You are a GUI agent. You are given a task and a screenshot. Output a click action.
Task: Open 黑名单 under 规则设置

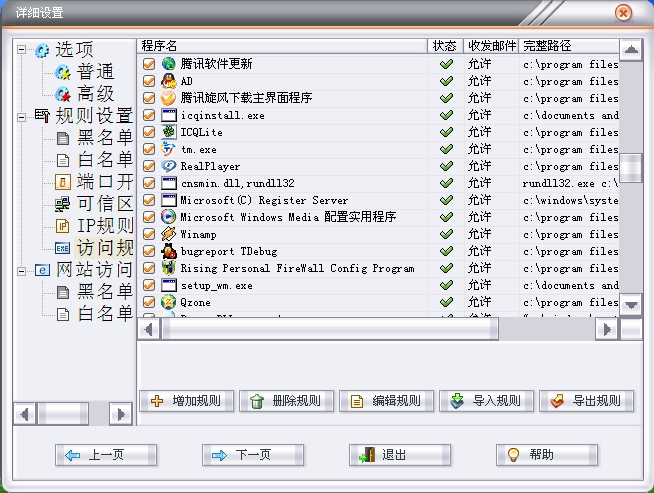click(105, 138)
